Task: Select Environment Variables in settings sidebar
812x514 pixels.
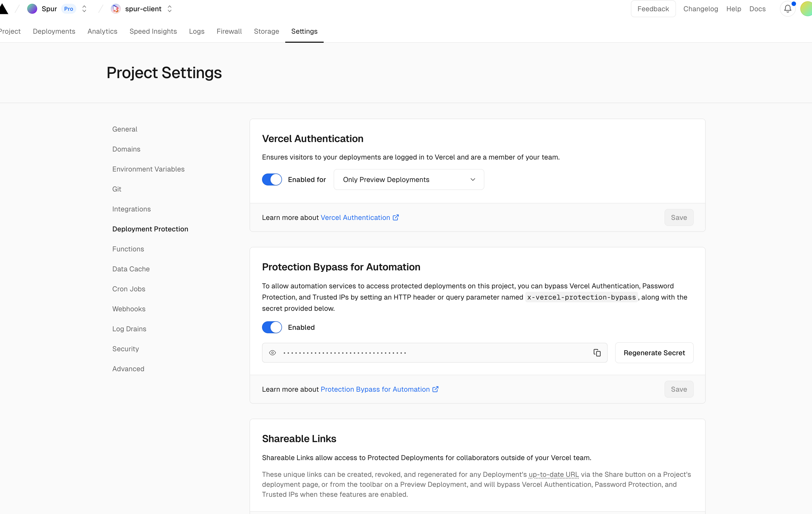Action: click(148, 169)
